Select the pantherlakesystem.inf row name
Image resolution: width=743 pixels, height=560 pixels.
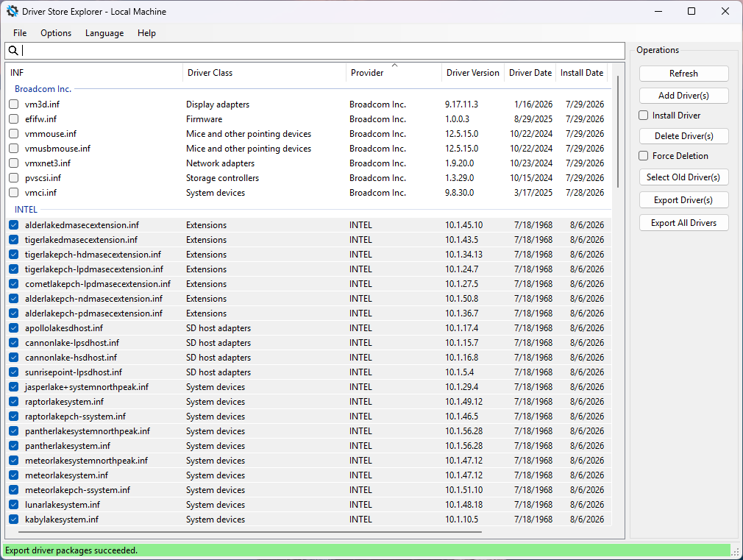point(68,446)
